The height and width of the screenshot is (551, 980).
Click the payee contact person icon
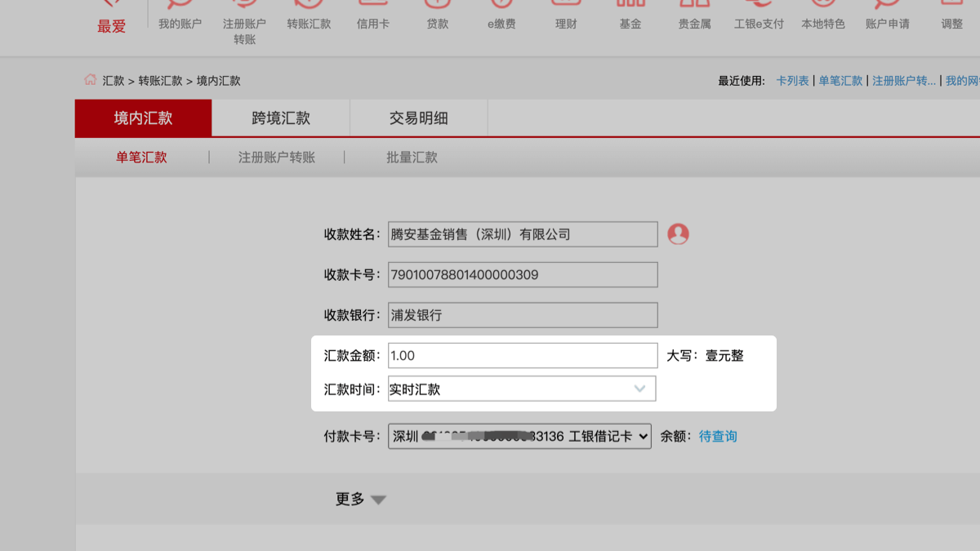[x=678, y=234]
